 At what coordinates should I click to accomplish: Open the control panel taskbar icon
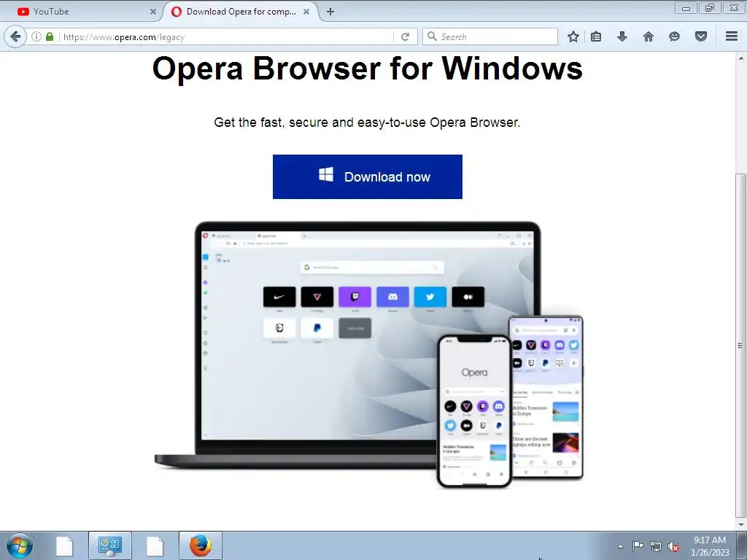point(110,545)
